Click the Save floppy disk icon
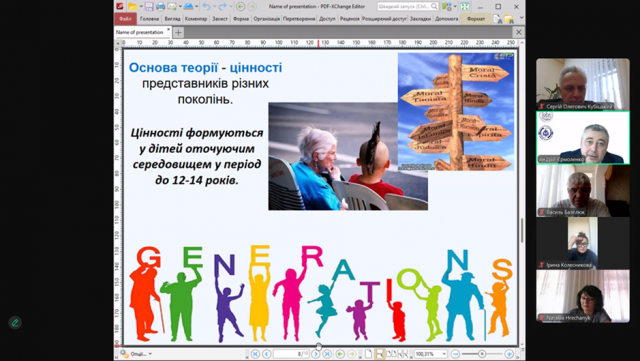 click(149, 7)
